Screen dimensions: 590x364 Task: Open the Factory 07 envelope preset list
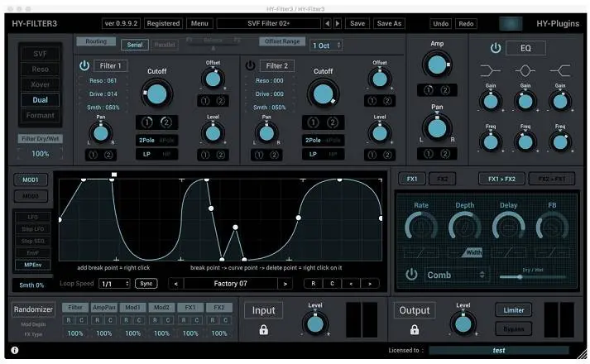coord(231,284)
